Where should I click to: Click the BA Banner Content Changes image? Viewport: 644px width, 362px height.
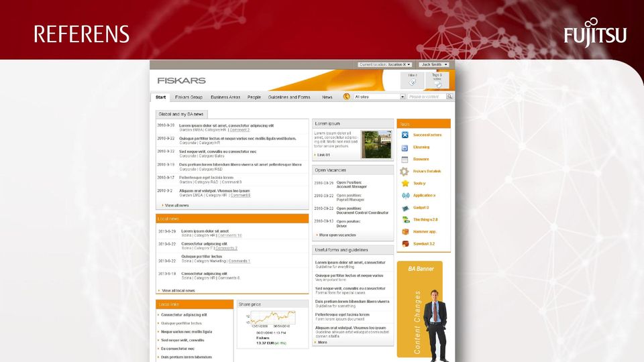coord(423,311)
